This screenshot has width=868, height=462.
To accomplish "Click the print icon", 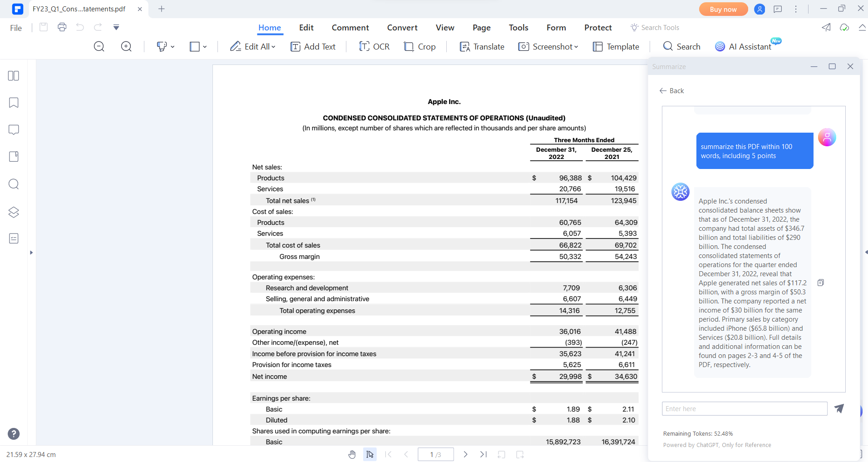I will (62, 27).
